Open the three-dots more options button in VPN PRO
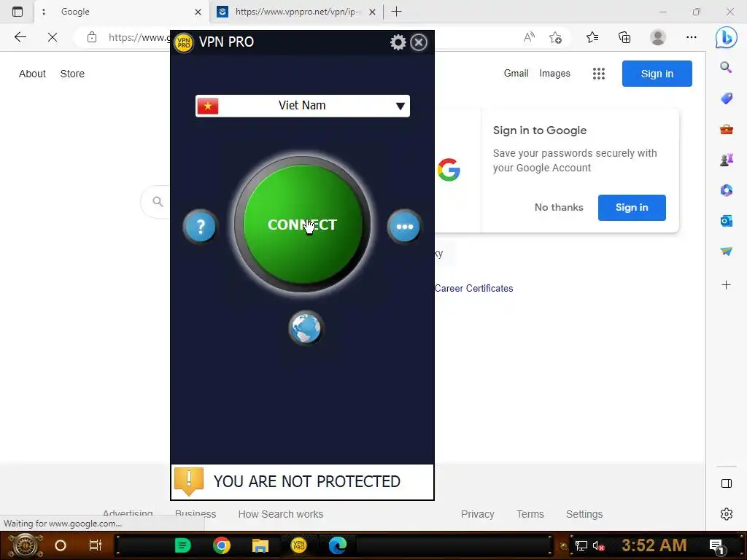Screen dimensions: 747x560 404,226
